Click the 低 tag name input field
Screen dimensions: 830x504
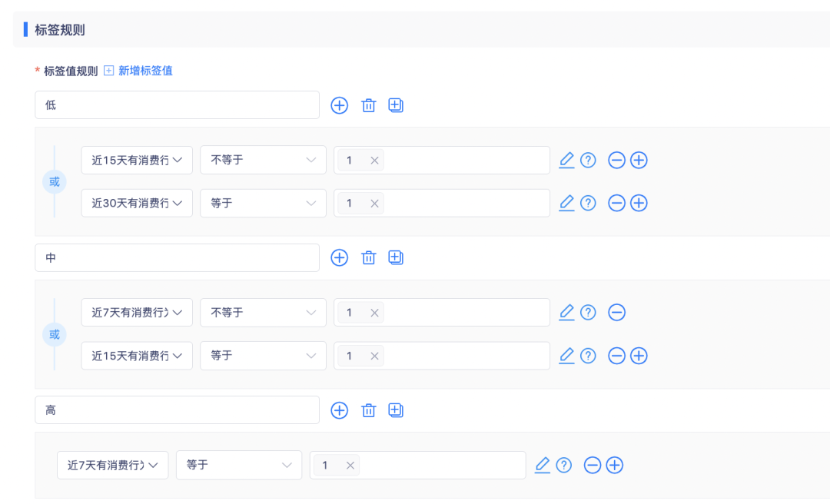(x=177, y=104)
